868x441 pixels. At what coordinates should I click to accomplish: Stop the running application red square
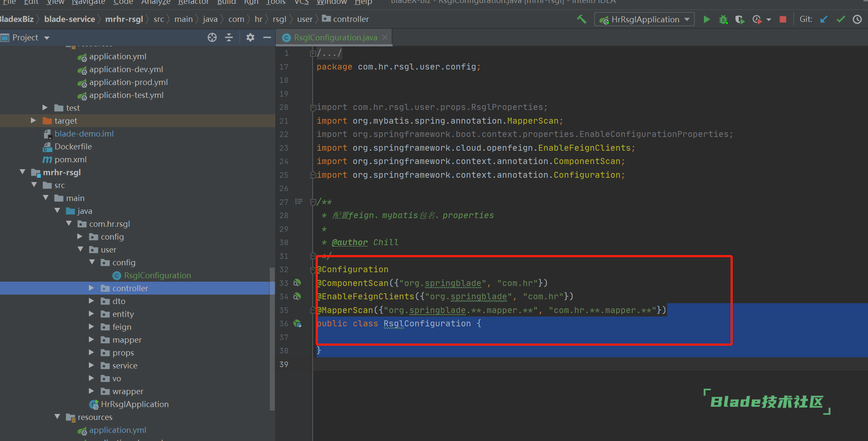(x=783, y=19)
